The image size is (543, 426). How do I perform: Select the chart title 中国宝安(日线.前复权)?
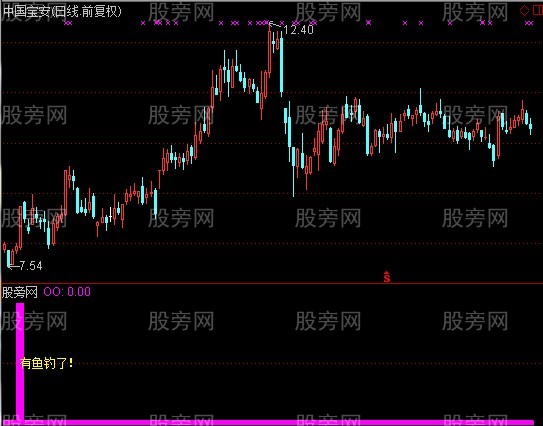(x=62, y=12)
